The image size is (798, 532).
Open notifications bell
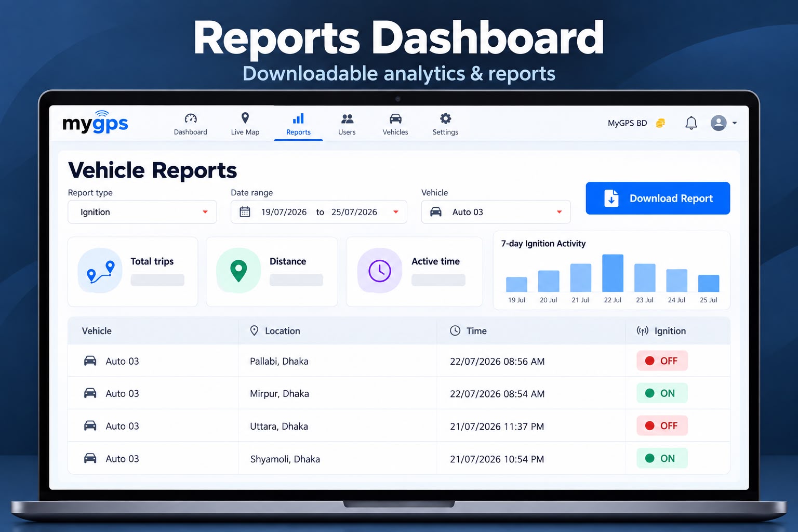tap(691, 123)
